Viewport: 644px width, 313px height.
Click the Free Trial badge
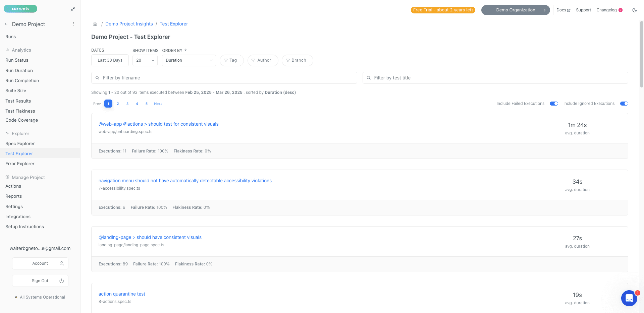click(x=443, y=10)
